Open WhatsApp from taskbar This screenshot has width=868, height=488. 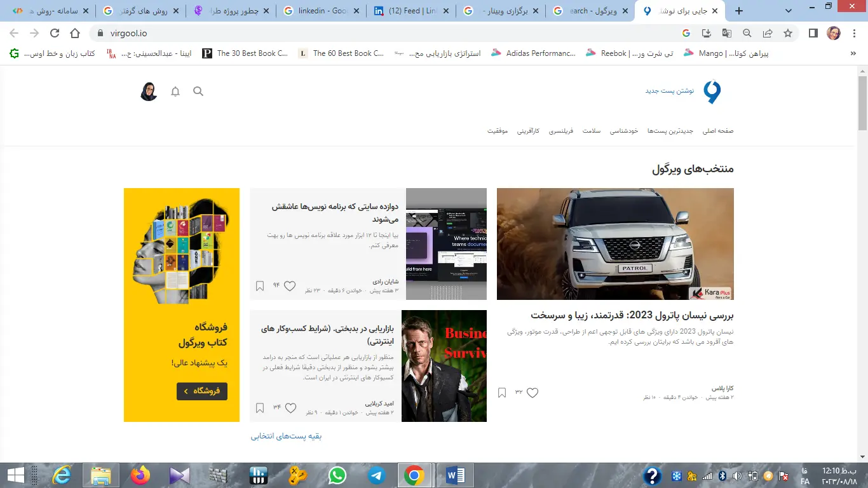click(337, 475)
